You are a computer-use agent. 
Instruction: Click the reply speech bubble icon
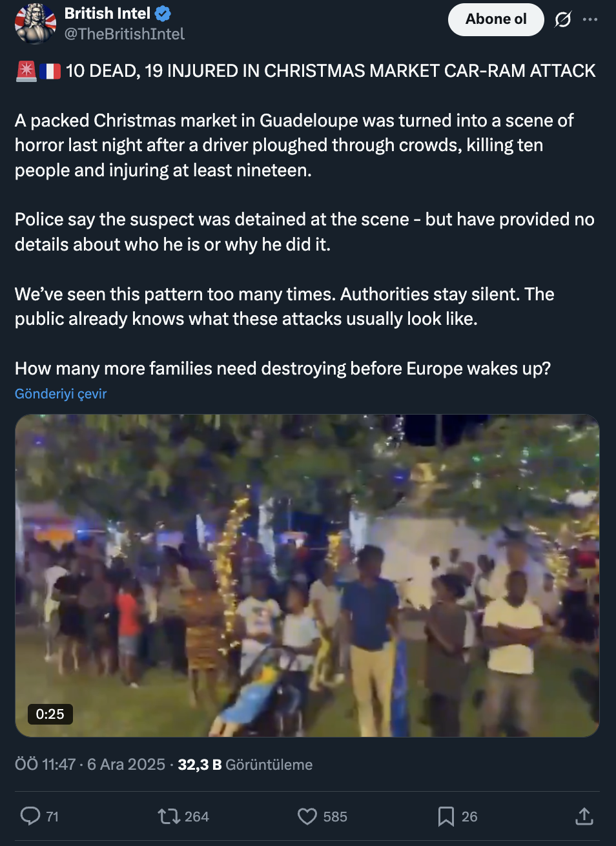point(30,816)
